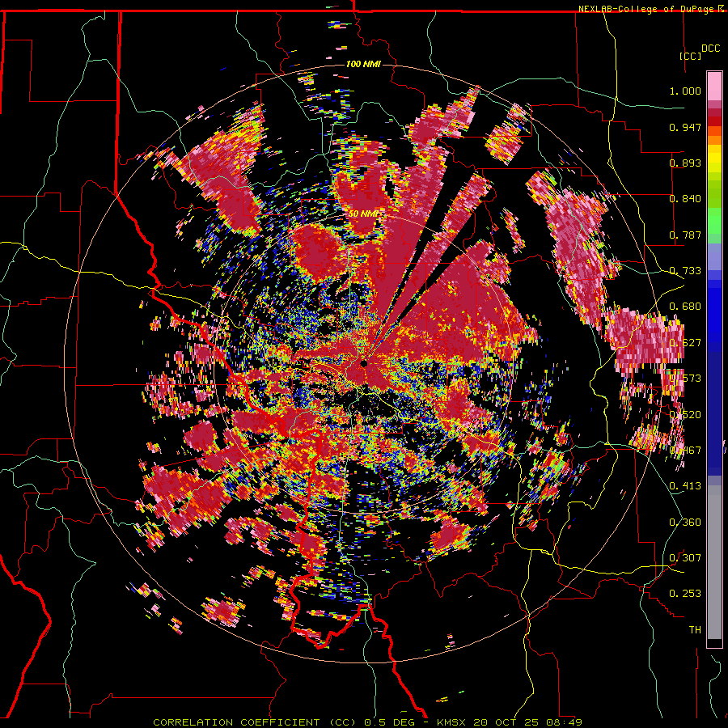Screen dimensions: 728x728
Task: Click the black radar site dot
Action: click(363, 363)
